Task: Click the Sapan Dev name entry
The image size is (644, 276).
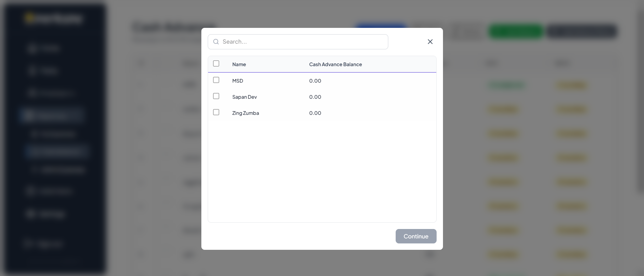Action: click(244, 97)
